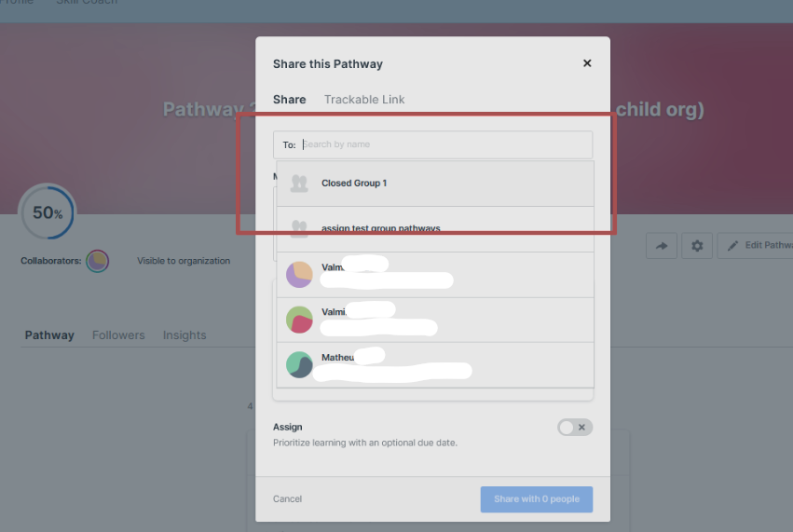This screenshot has width=793, height=532.
Task: Click the 50% progress circle
Action: tap(47, 213)
